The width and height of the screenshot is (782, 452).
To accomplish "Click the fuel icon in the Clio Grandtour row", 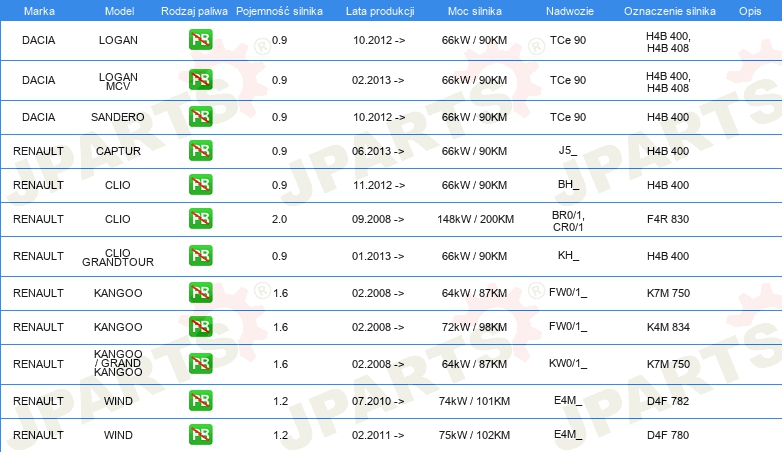I will tap(200, 255).
